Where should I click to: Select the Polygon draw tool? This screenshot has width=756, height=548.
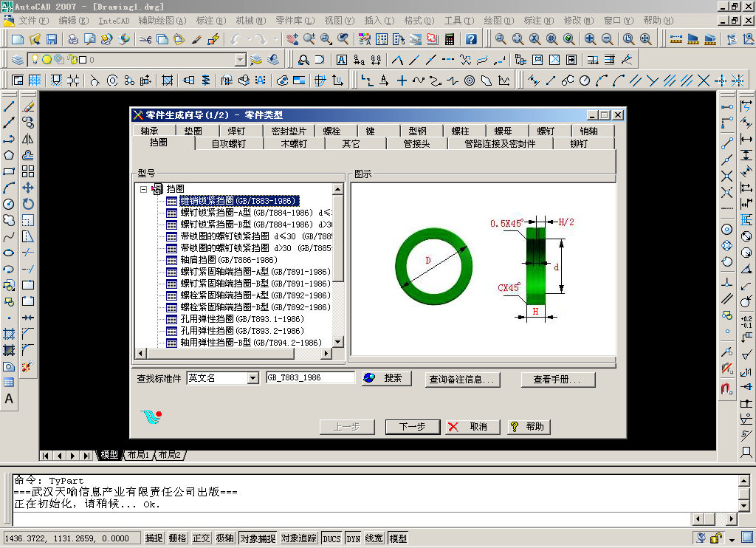[9, 155]
